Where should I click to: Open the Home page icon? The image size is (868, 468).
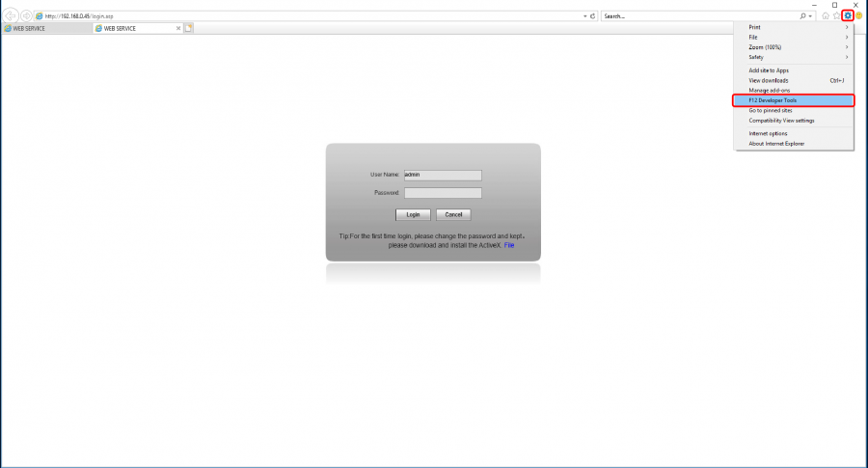826,16
